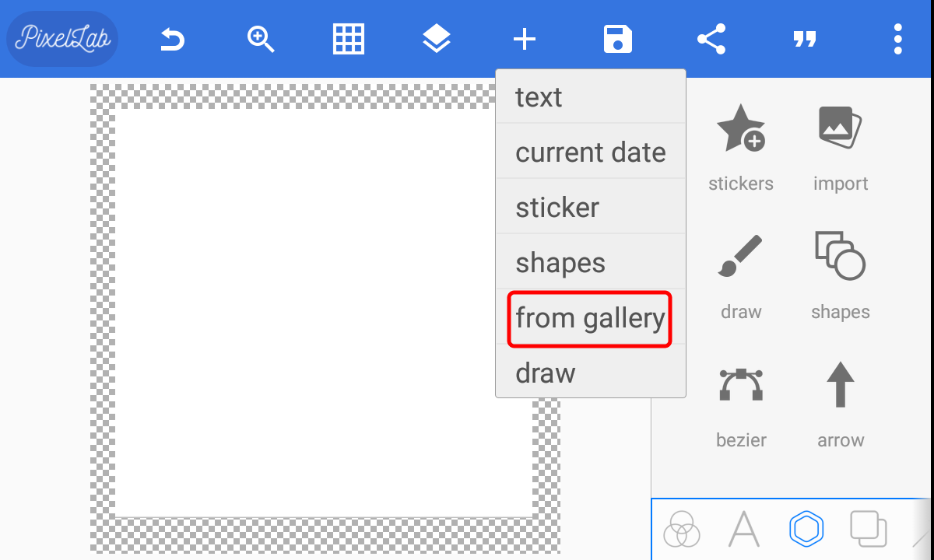The image size is (934, 560).
Task: Select 'current date' menu entry
Action: point(590,152)
